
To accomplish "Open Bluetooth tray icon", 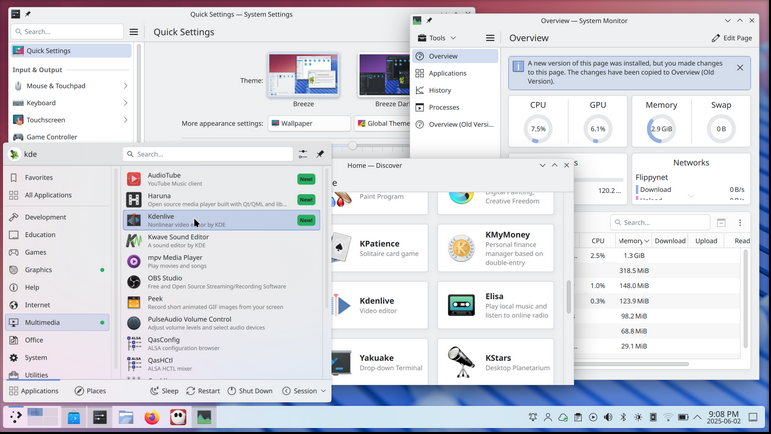I will tap(623, 417).
